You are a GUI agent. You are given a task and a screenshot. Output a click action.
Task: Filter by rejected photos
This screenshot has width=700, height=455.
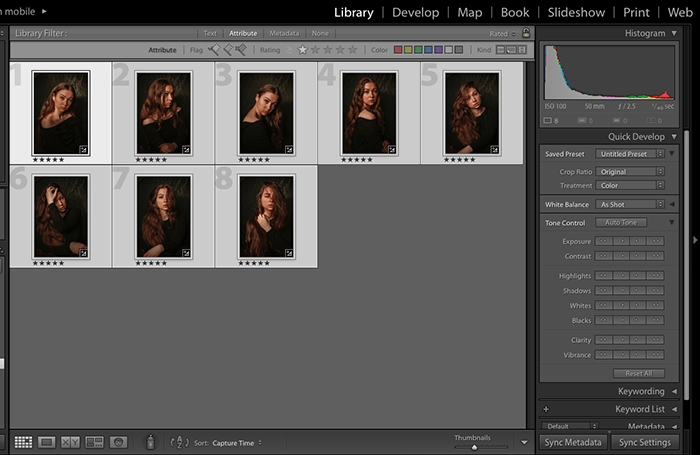pos(241,50)
